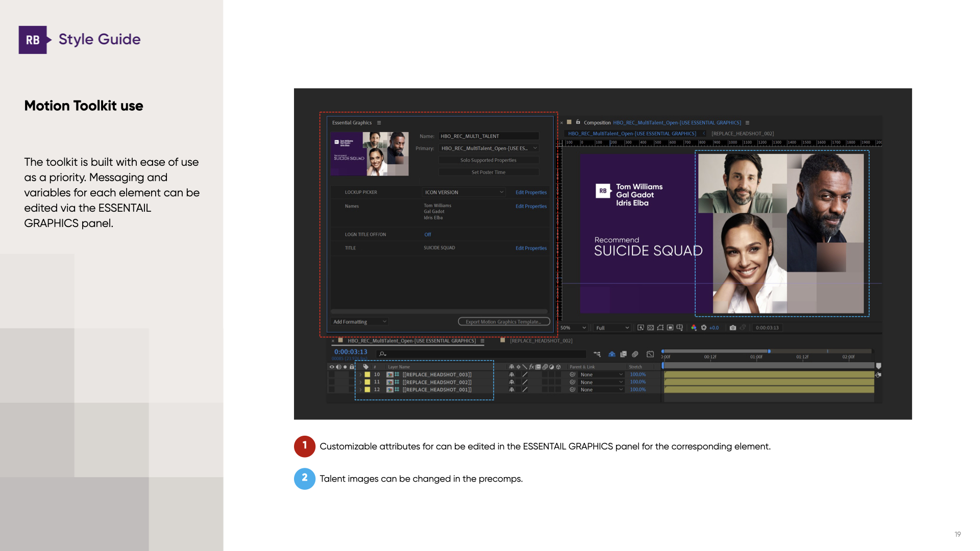Toggle visibility box of REPLACE_HEADSHOT_003 layer

(x=332, y=374)
